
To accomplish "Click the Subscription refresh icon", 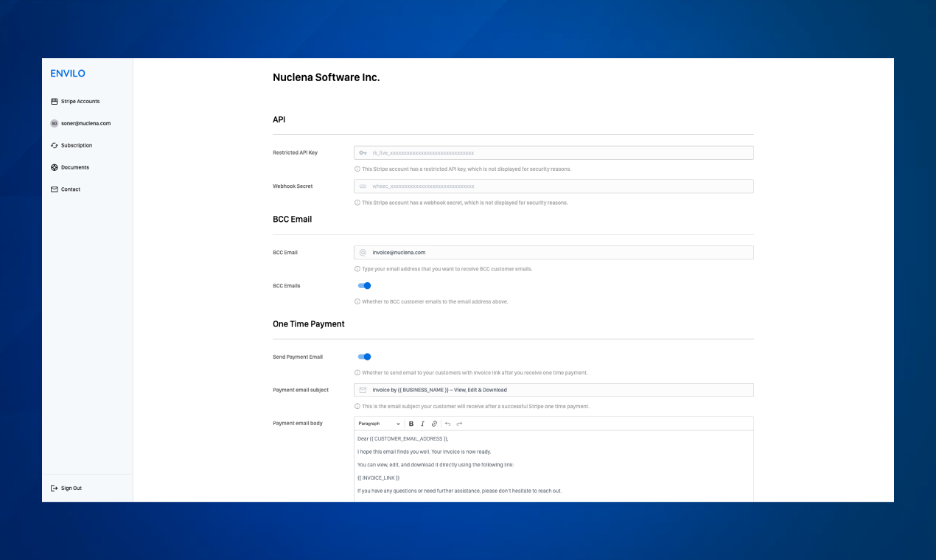I will (x=54, y=146).
